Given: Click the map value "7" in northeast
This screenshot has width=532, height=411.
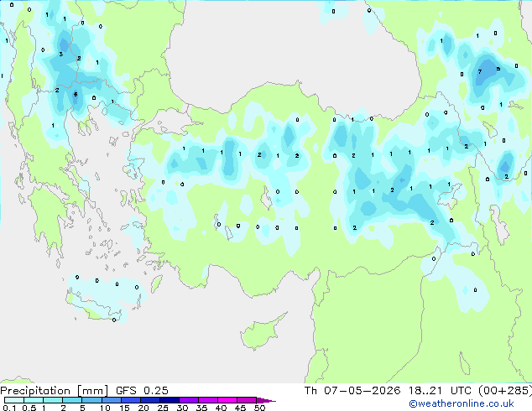Looking at the screenshot, I should pyautogui.click(x=480, y=71).
